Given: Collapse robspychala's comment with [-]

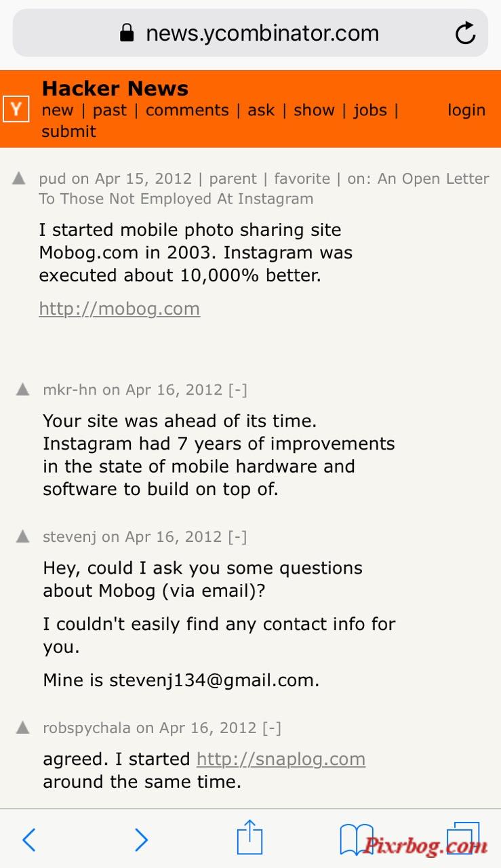Looking at the screenshot, I should [x=272, y=728].
